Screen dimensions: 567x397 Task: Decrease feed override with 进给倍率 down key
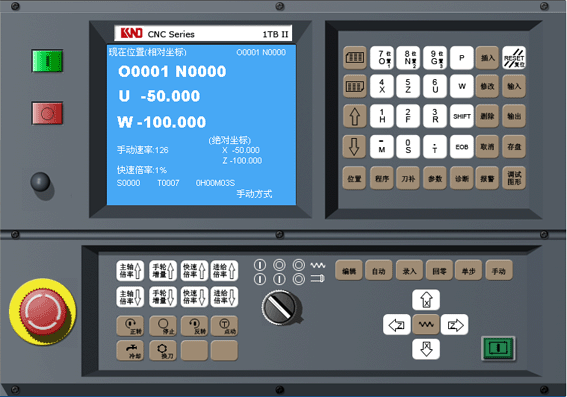[224, 297]
